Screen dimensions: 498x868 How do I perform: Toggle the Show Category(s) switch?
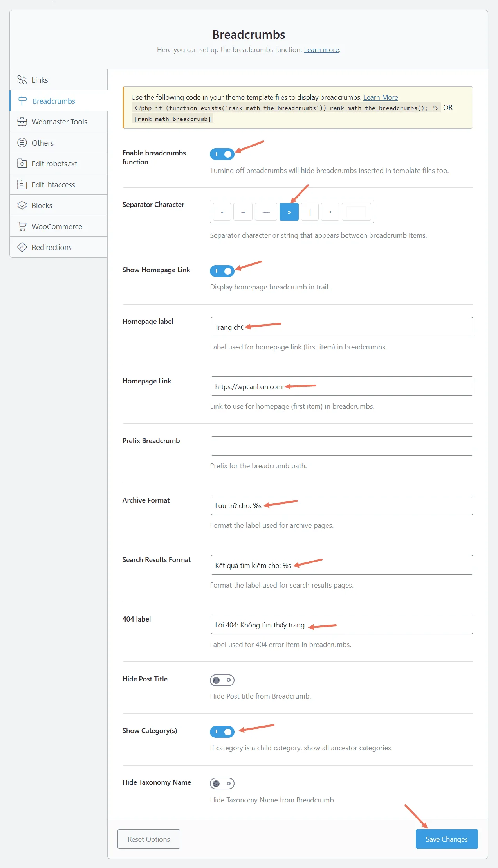[222, 731]
